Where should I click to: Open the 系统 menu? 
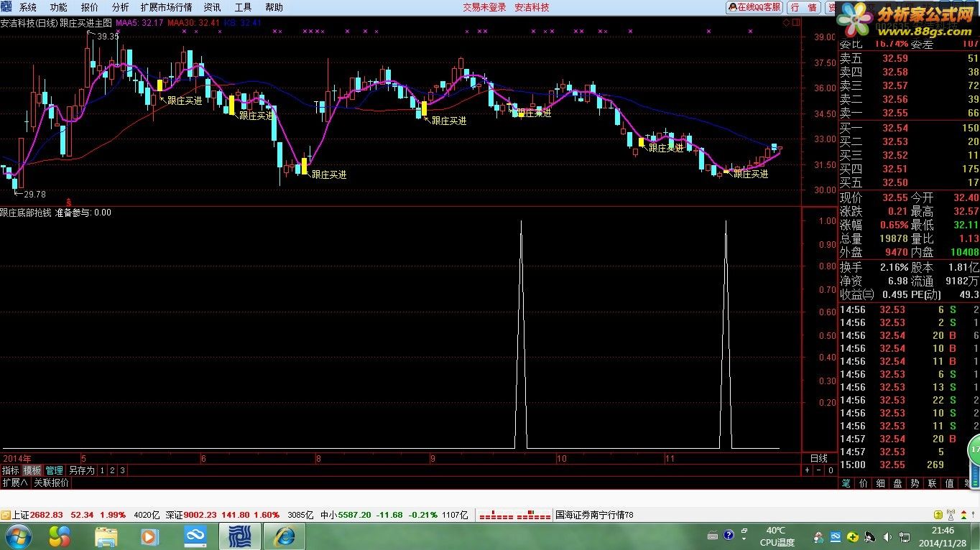point(27,7)
